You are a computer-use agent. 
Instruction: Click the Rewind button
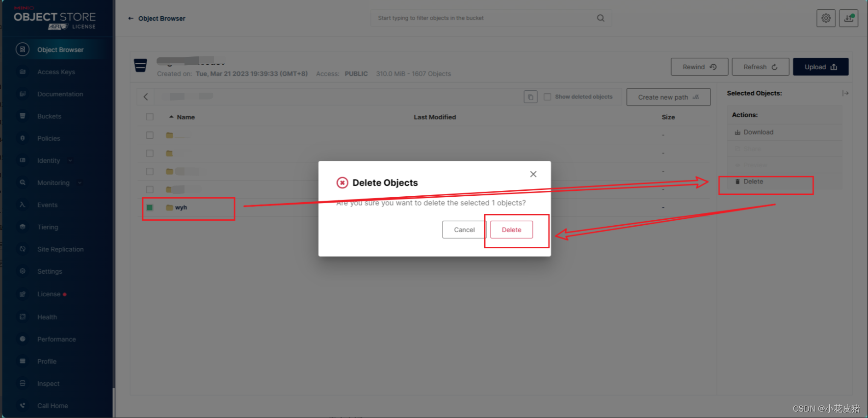point(699,67)
